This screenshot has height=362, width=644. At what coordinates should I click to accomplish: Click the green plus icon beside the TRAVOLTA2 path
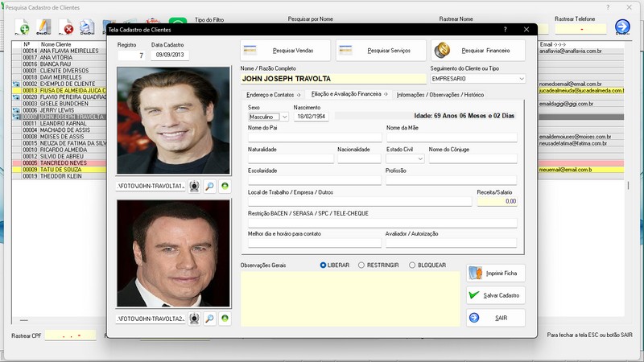pos(225,319)
